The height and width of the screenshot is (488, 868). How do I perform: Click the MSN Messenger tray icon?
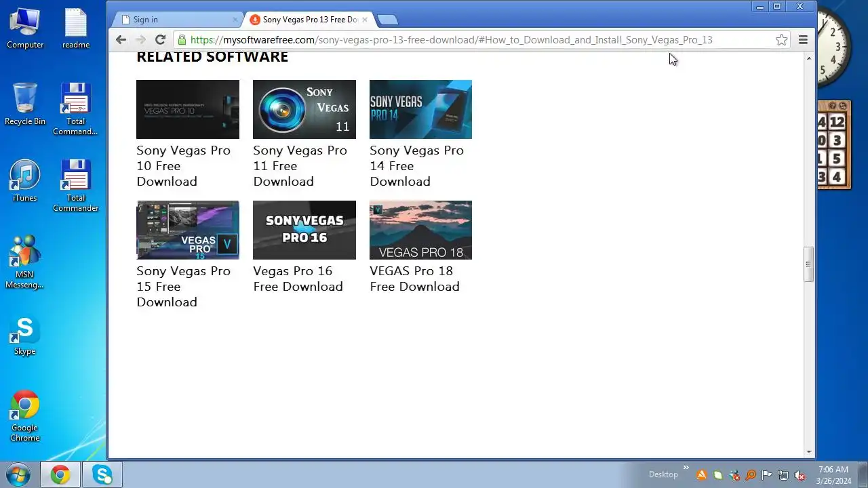click(x=734, y=475)
